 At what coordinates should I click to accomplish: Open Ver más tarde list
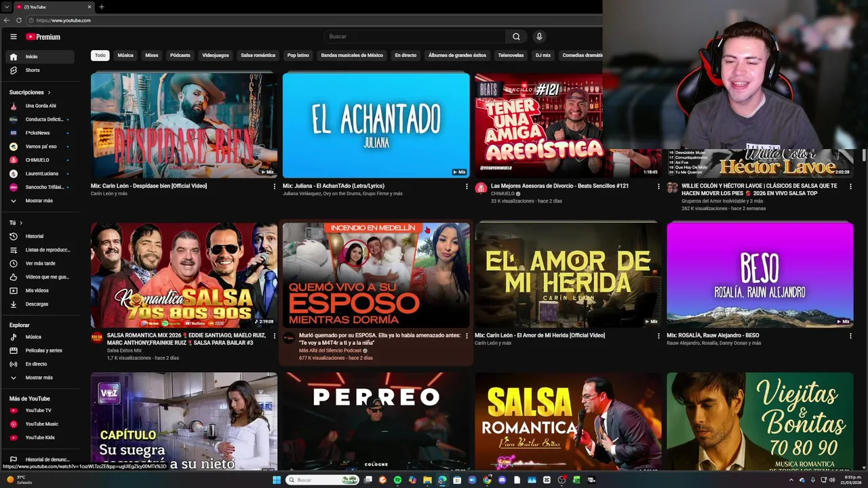click(x=41, y=263)
